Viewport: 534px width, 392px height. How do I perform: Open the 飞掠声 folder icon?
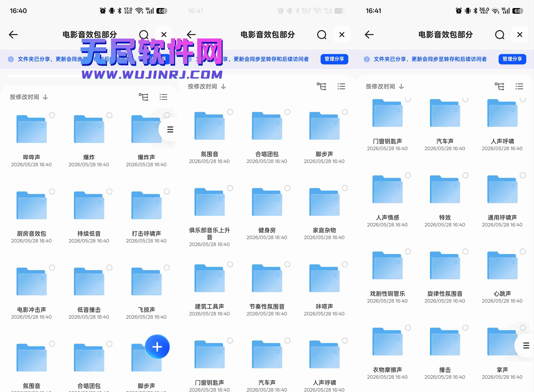146,281
